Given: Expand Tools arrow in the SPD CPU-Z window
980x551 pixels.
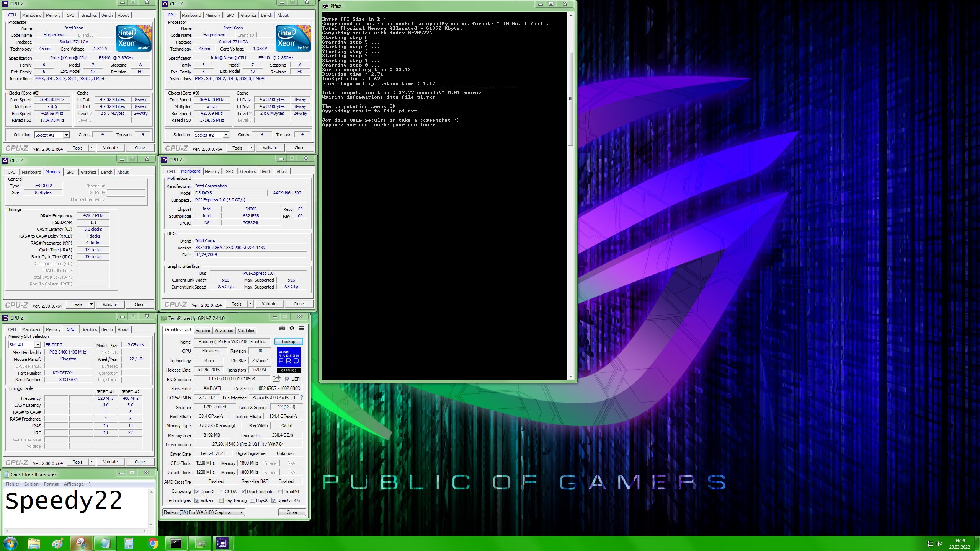Looking at the screenshot, I should click(91, 462).
